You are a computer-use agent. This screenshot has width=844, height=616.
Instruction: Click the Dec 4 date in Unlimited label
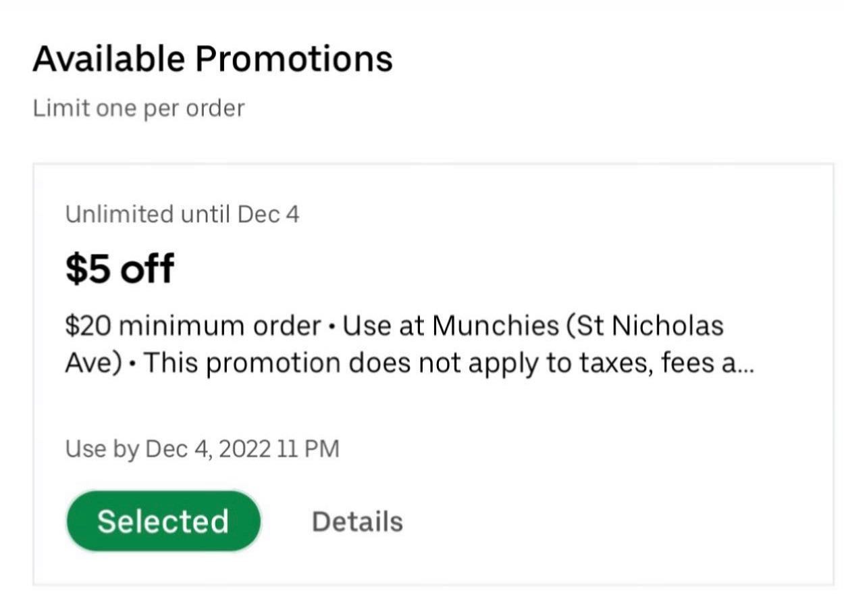[269, 214]
